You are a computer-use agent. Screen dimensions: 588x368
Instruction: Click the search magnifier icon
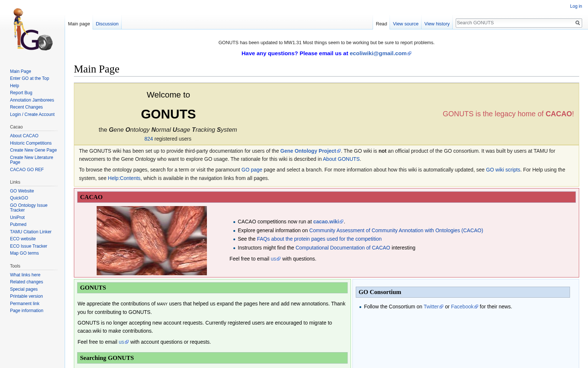click(577, 23)
